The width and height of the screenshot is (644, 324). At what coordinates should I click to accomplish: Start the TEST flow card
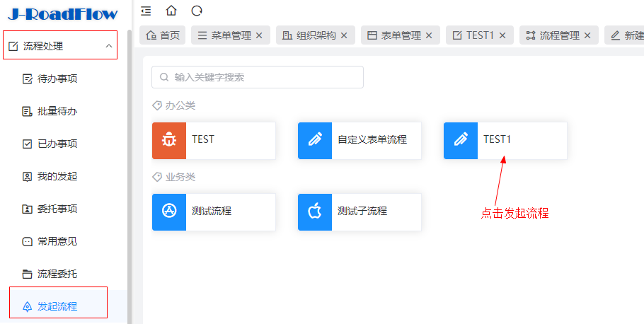pyautogui.click(x=214, y=141)
